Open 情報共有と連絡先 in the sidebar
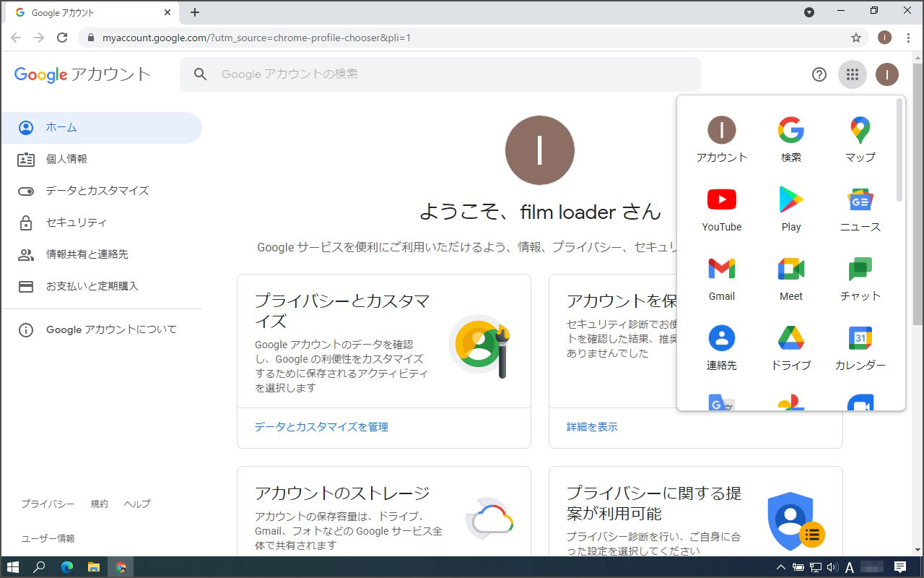The height and width of the screenshot is (578, 924). [101, 254]
